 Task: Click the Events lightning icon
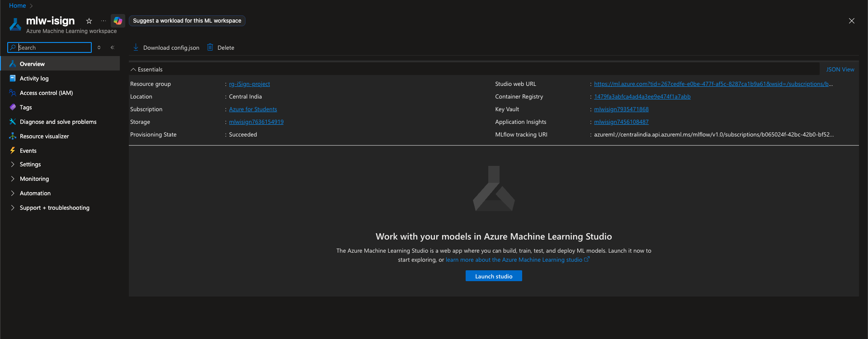click(x=13, y=151)
